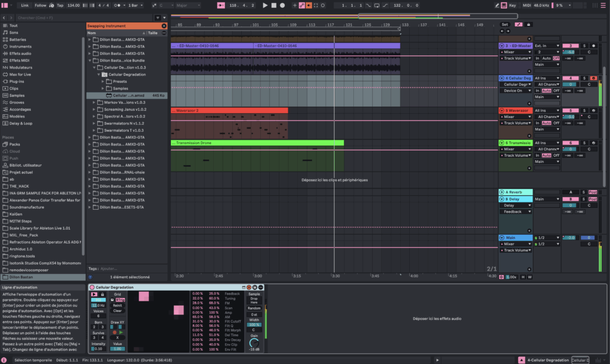Select Plug-ins in the browser sidebar
This screenshot has height=364, width=610.
(x=17, y=82)
